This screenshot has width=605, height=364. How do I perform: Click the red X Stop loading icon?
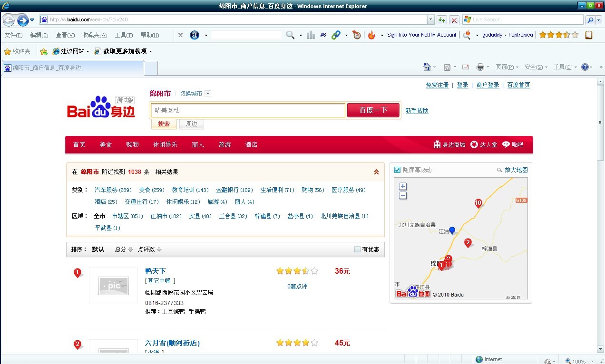(x=454, y=20)
